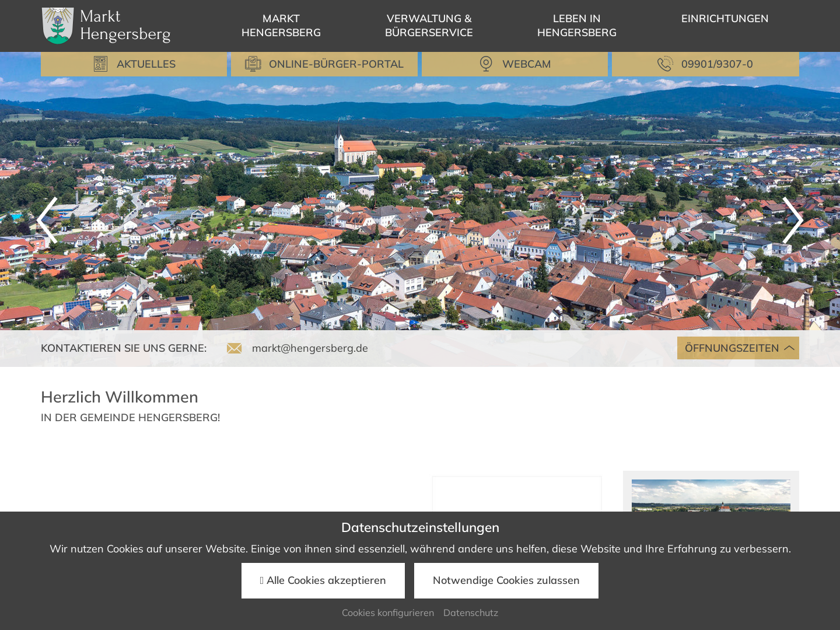Show the previous slider image
The height and width of the screenshot is (630, 840).
tap(47, 220)
